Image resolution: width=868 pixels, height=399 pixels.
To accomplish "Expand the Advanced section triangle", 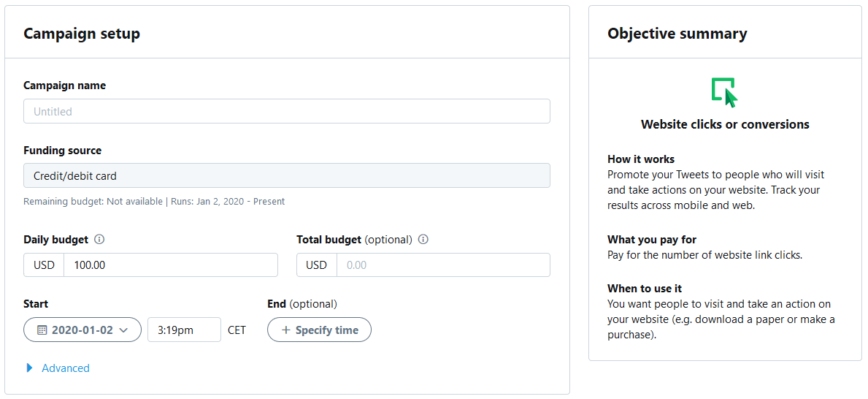I will tap(30, 368).
